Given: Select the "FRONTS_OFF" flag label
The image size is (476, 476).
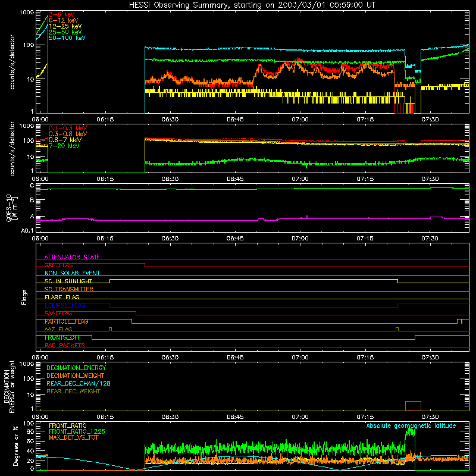Looking at the screenshot, I should (62, 337).
